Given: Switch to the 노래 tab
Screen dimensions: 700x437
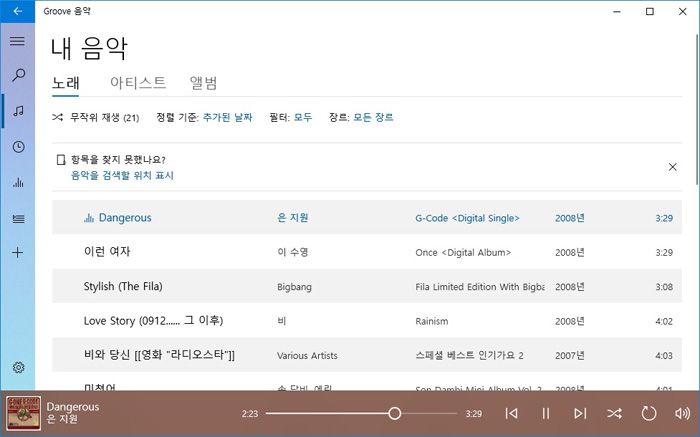Looking at the screenshot, I should point(66,83).
